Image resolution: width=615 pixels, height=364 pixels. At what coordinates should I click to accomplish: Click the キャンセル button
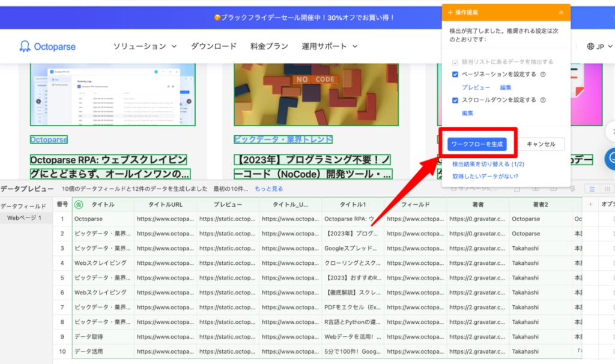pyautogui.click(x=541, y=144)
